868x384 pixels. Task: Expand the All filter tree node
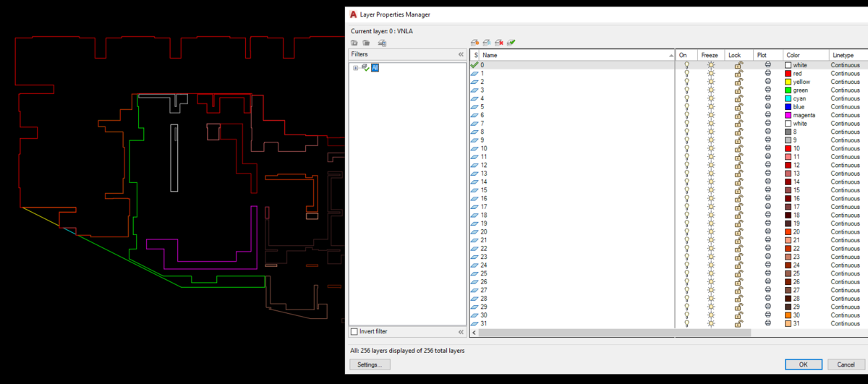pos(356,68)
